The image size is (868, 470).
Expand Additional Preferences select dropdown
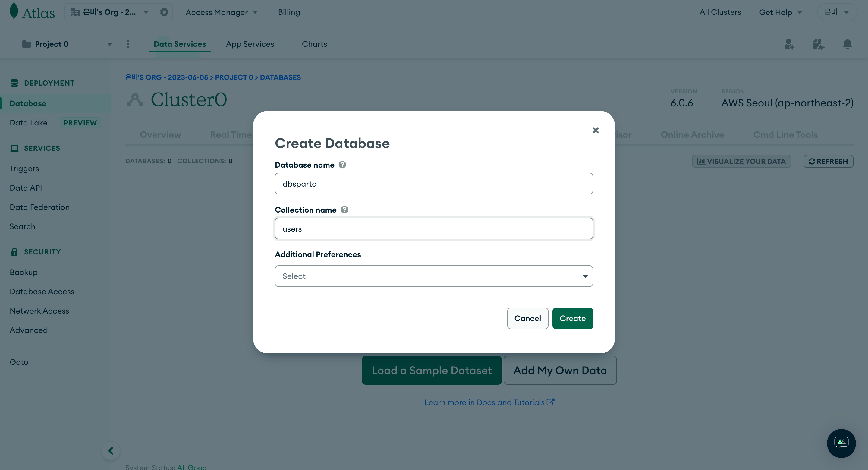coord(434,276)
